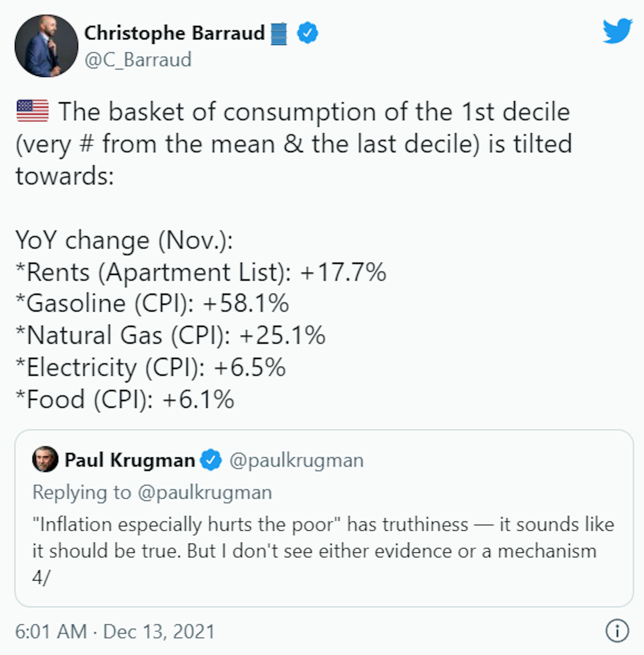Click the "Food (CPI): +6.1%" line

(x=125, y=399)
